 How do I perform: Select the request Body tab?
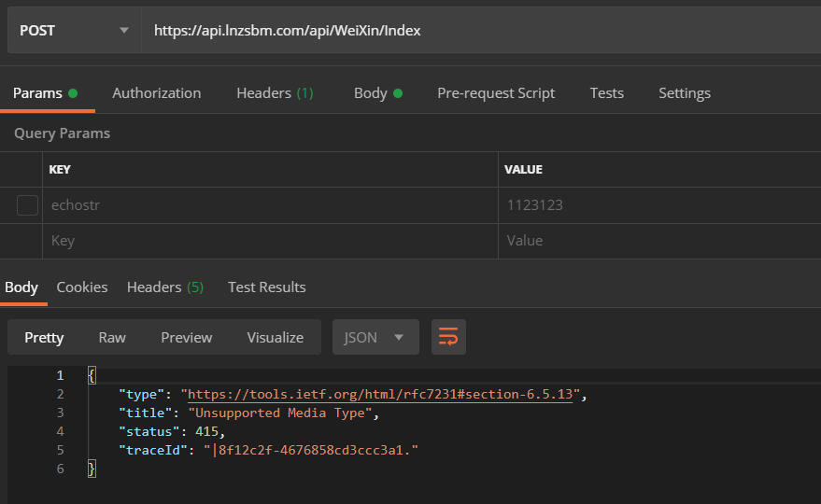[378, 93]
